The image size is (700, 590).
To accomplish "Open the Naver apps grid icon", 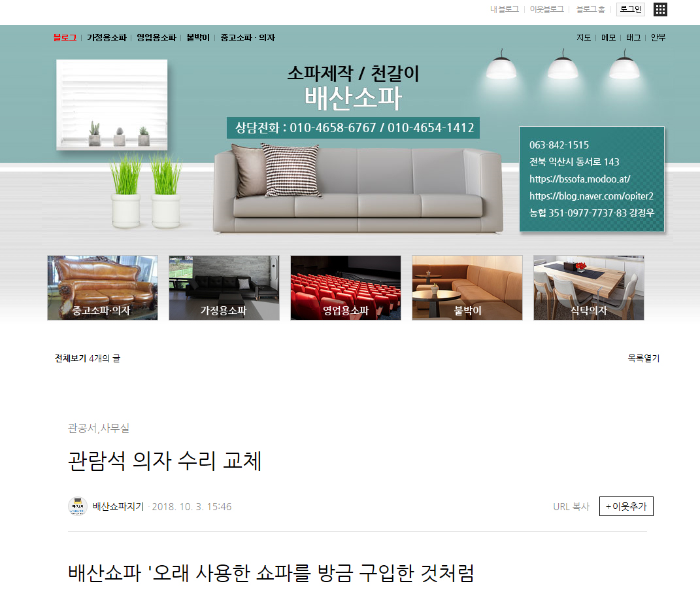I will (660, 9).
